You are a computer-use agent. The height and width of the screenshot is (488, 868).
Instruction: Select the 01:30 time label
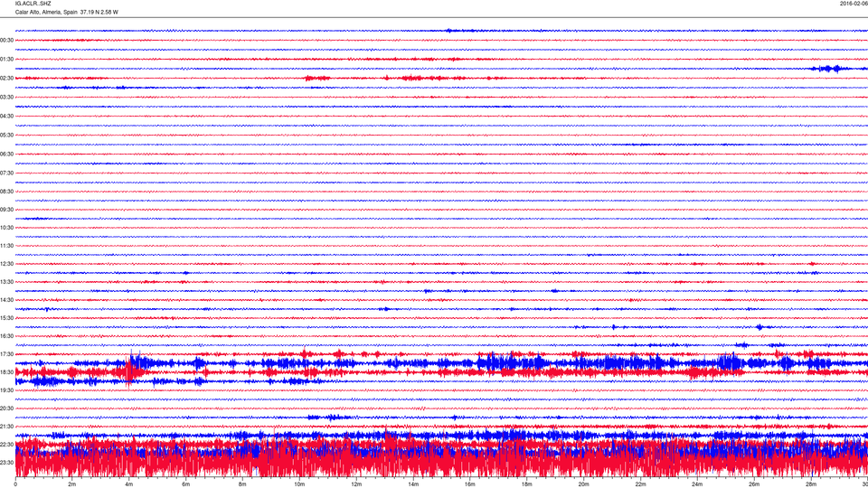6,60
